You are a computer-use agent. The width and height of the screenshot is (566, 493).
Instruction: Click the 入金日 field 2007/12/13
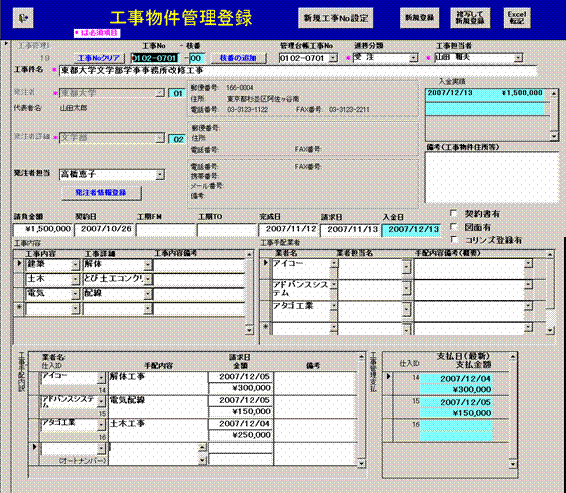(412, 230)
